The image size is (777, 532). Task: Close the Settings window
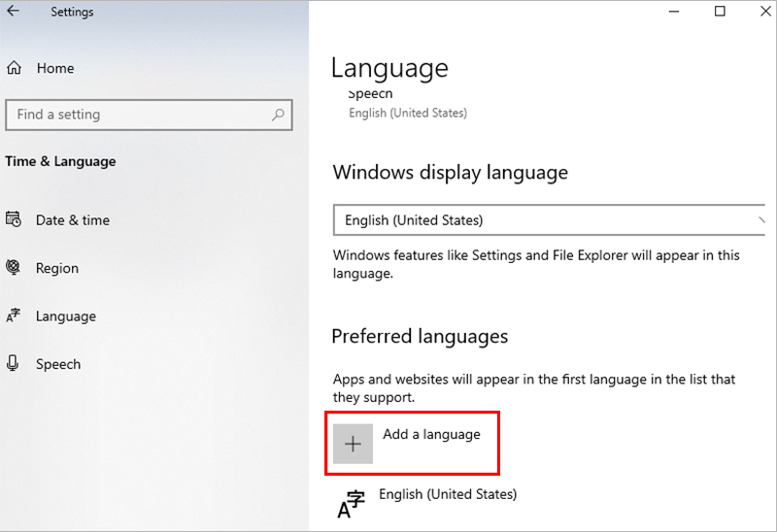pyautogui.click(x=765, y=11)
